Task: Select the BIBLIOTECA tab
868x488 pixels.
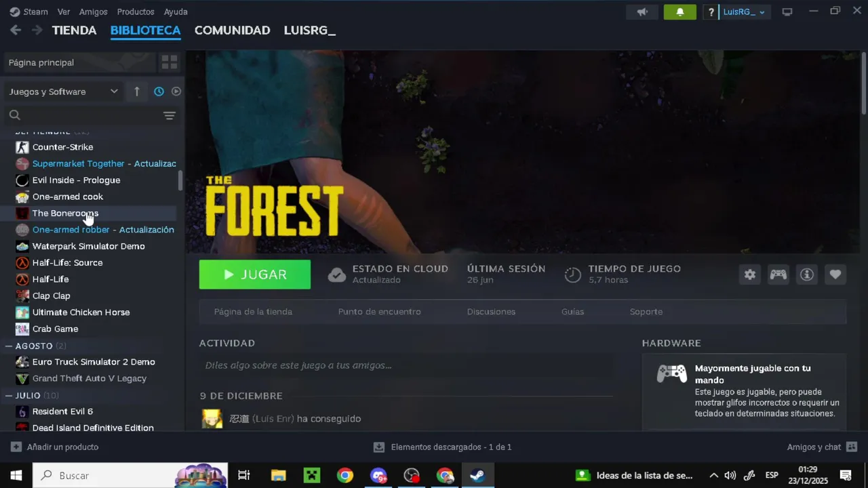Action: 145,30
